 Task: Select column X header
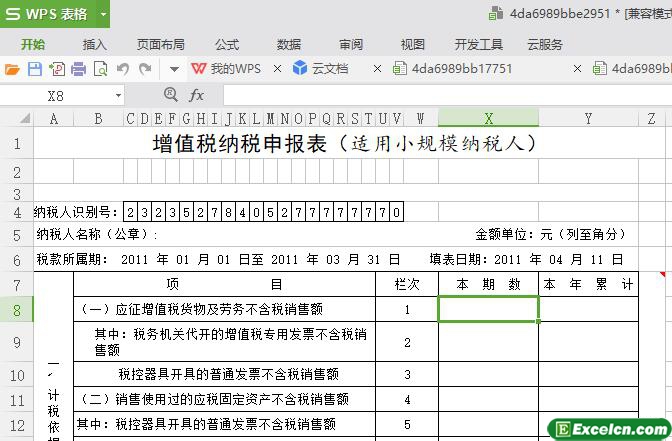pyautogui.click(x=488, y=118)
